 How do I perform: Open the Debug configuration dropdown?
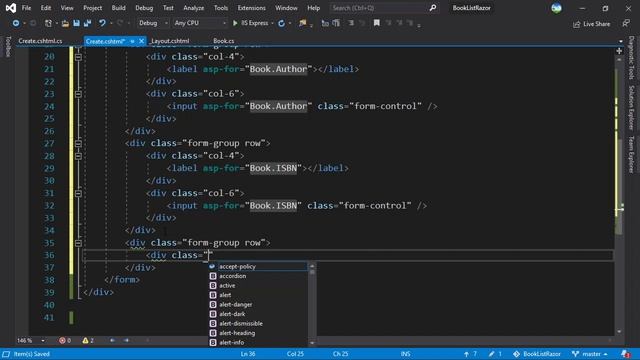point(153,23)
